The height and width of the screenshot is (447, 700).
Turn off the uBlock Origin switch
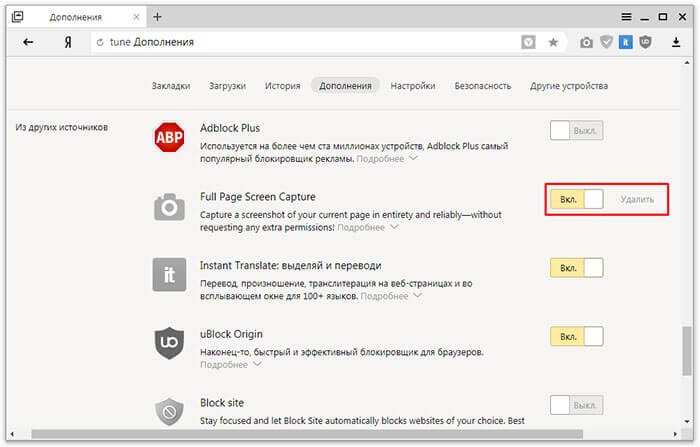tap(577, 336)
